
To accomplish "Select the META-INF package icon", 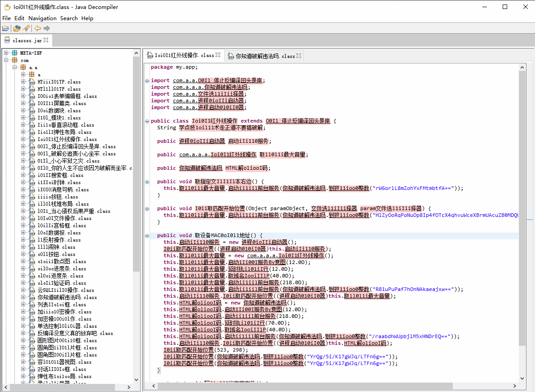I will (14, 53).
